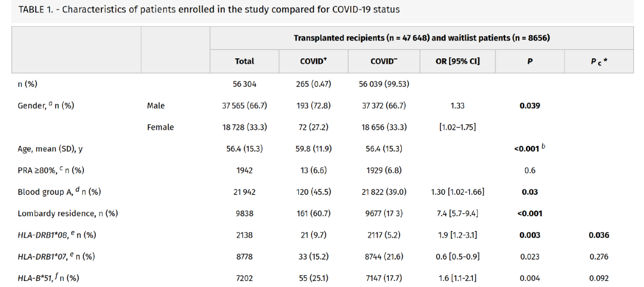Screen dimensions: 644x287
Task: Select the OR [95% CI] column header
Action: pos(457,61)
